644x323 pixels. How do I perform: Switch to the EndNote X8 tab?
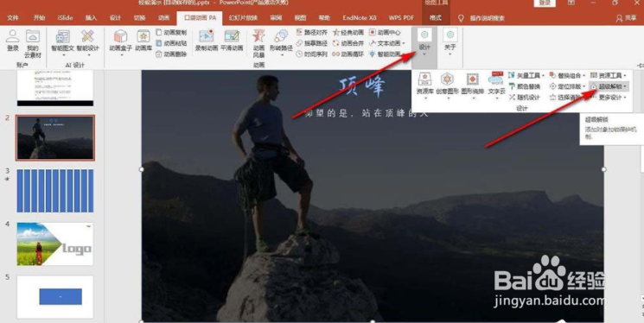pos(360,18)
